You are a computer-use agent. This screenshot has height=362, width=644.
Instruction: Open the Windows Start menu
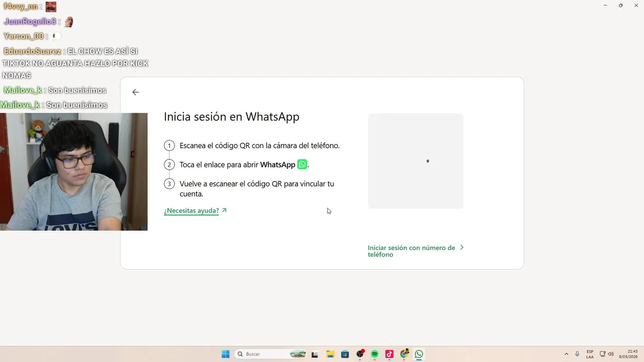[x=225, y=354]
